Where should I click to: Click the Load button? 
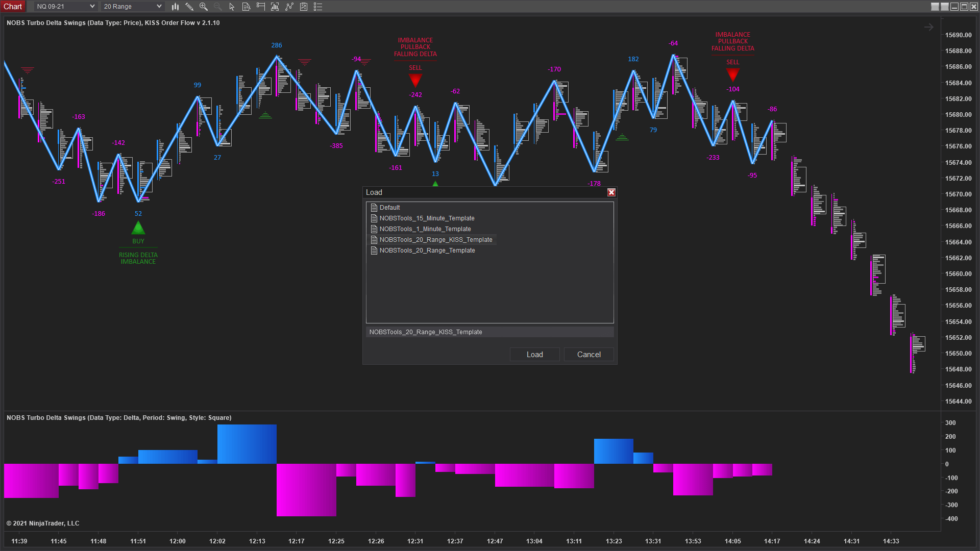point(535,355)
